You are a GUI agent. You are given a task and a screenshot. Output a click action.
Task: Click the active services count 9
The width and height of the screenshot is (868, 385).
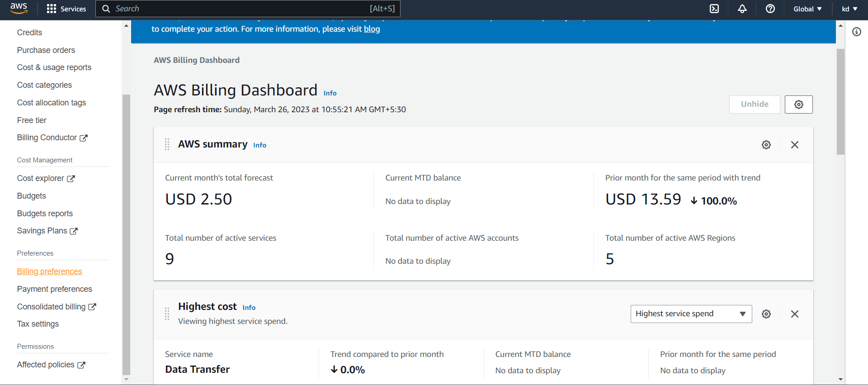coord(170,259)
